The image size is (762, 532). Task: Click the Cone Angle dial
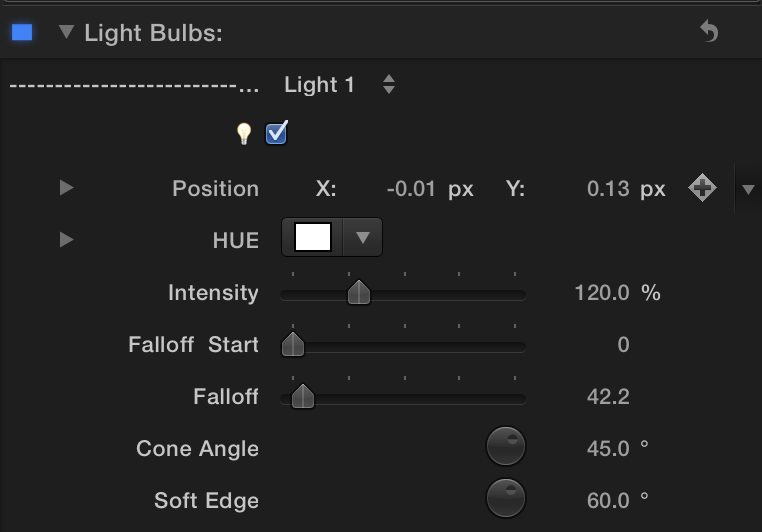[x=506, y=447]
